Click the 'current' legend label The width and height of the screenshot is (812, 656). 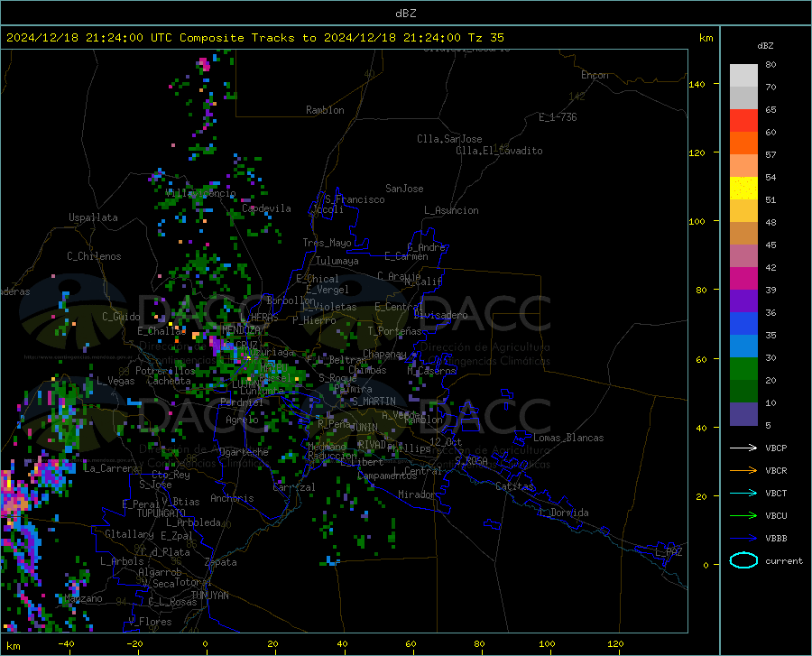pos(784,560)
